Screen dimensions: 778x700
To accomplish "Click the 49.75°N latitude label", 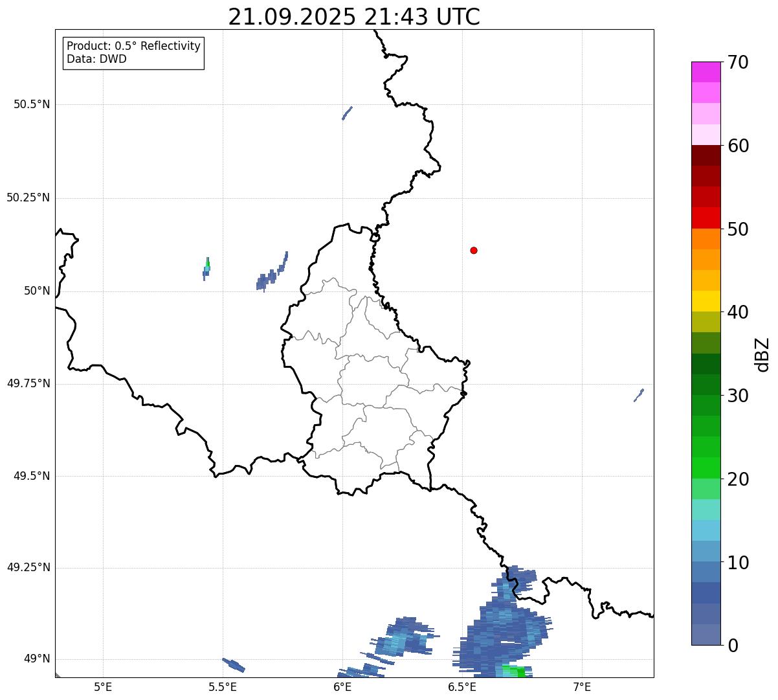I will coord(28,383).
